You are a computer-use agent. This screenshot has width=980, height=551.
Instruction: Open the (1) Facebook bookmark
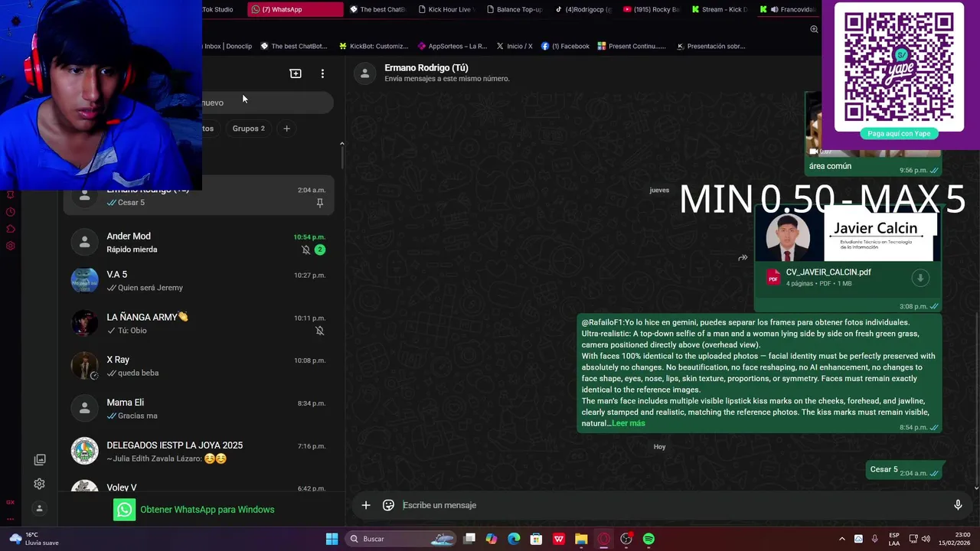pos(565,46)
